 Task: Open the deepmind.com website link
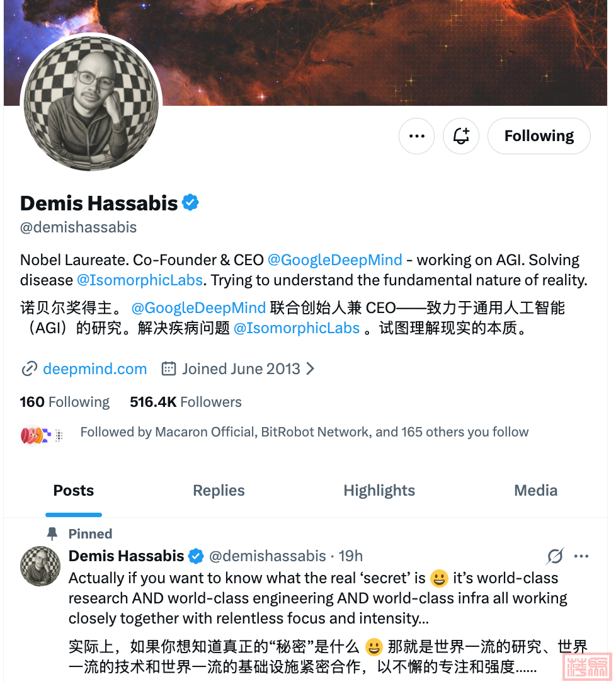click(94, 369)
